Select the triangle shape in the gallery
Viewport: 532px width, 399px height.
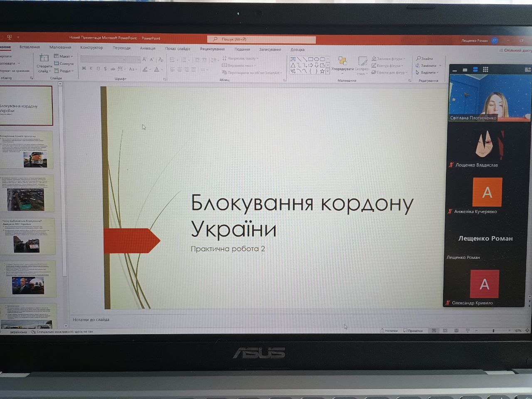tap(293, 65)
